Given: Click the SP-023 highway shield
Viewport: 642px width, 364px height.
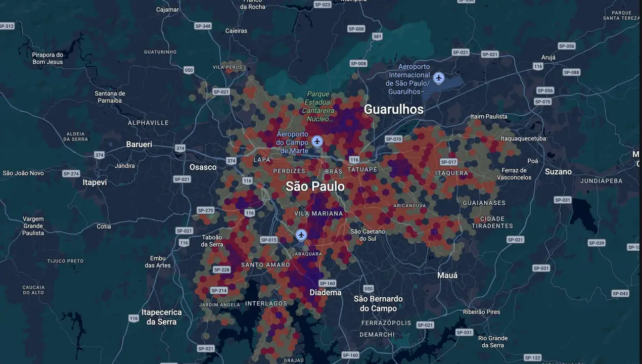Looking at the screenshot, I should [x=323, y=5].
